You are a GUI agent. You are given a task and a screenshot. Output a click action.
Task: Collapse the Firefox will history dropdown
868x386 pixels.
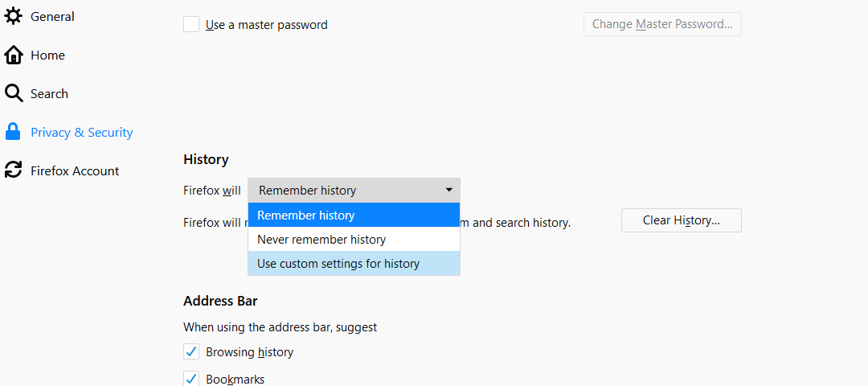pos(354,191)
